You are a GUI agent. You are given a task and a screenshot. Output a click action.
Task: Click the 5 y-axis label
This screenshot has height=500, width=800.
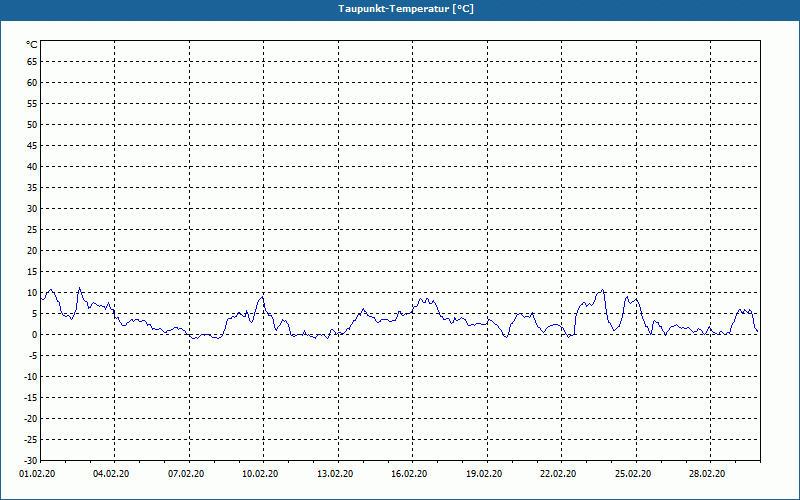35,314
